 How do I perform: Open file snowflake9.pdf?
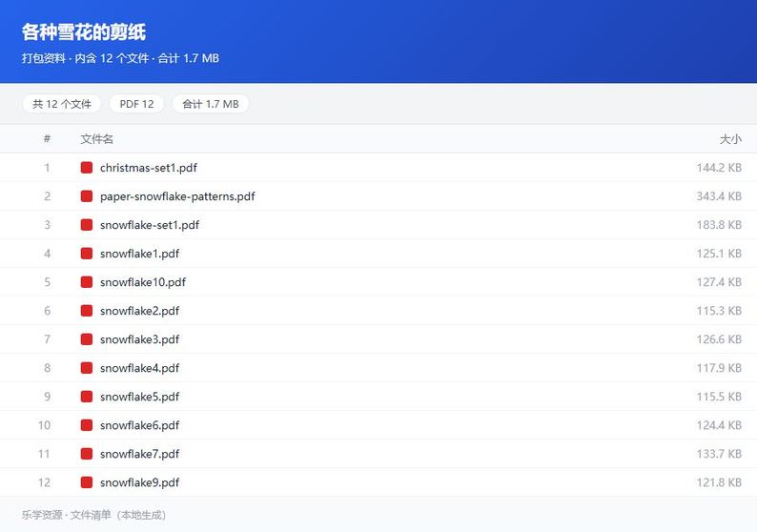139,482
